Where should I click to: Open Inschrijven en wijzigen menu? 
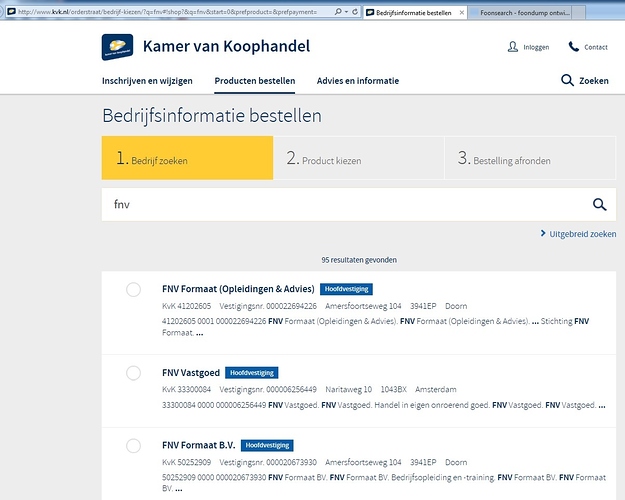147,81
